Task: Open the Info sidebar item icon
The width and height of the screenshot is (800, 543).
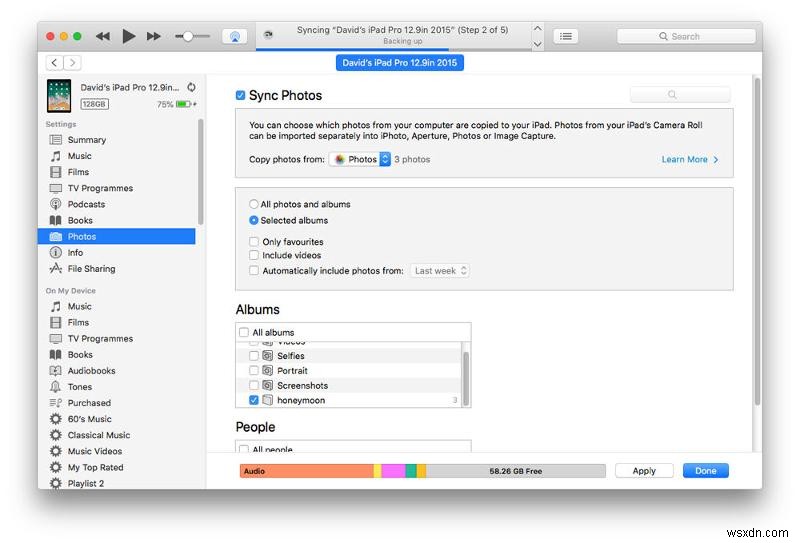Action: coord(56,253)
